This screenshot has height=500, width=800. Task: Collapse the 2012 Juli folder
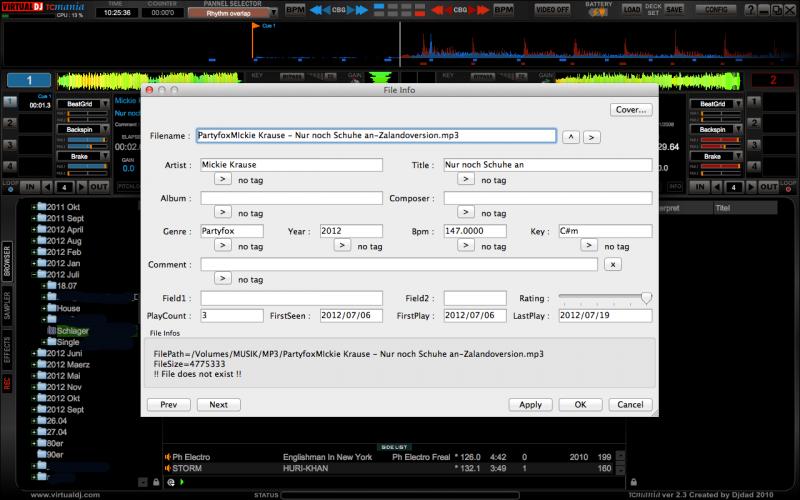click(34, 274)
